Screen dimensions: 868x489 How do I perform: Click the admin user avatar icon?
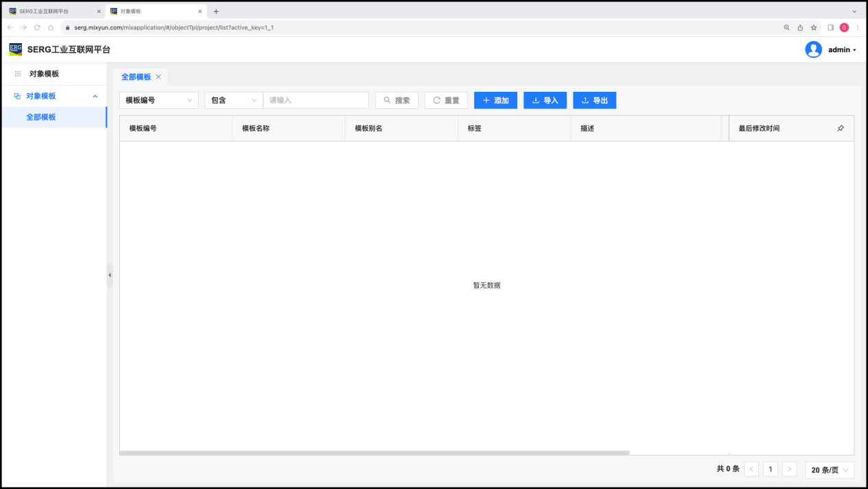[813, 49]
